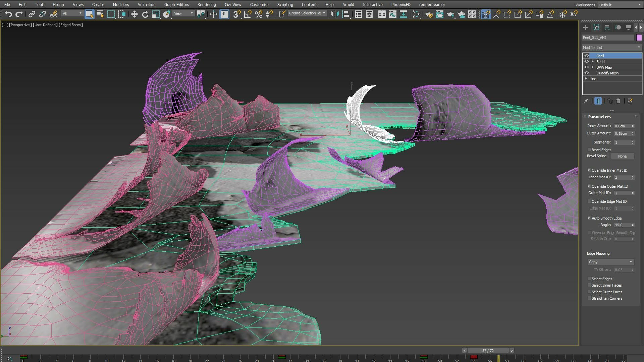Open the reference coordinate View dropdown
Image resolution: width=644 pixels, height=362 pixels.
click(x=183, y=13)
